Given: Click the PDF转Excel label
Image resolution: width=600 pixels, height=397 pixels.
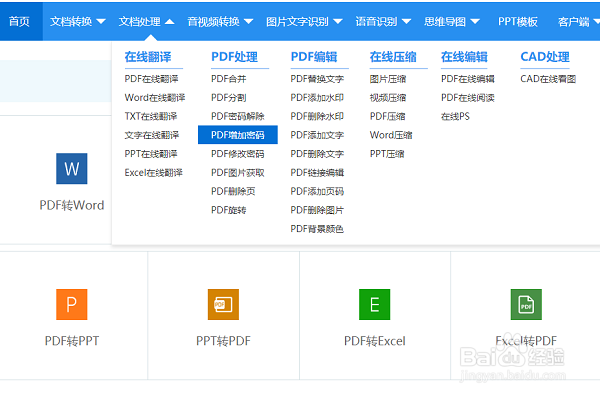Looking at the screenshot, I should coord(375,341).
